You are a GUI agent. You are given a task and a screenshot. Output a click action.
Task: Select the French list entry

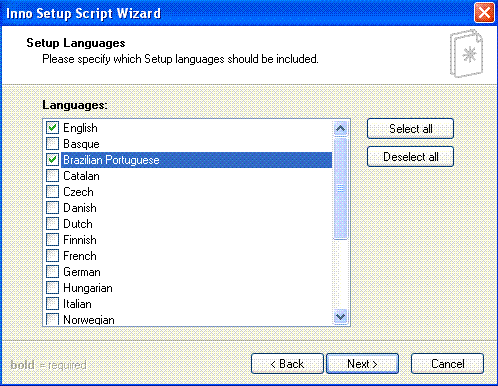(188, 256)
